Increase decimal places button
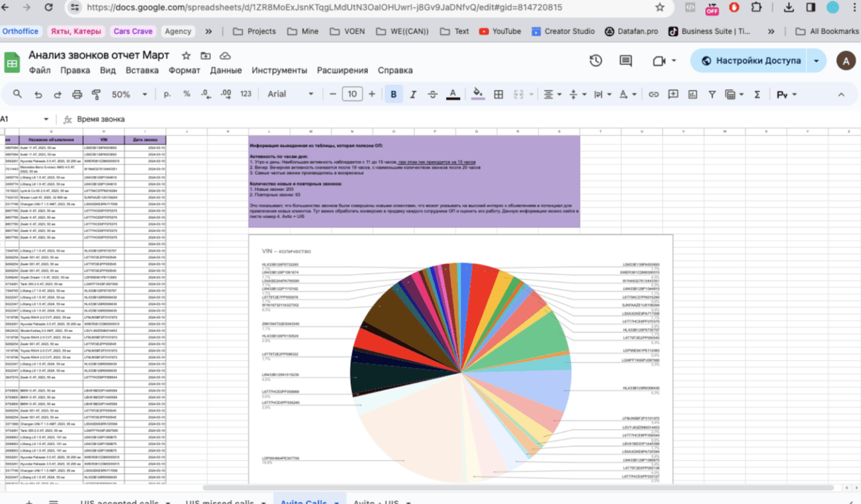This screenshot has width=861, height=504. 226,94
